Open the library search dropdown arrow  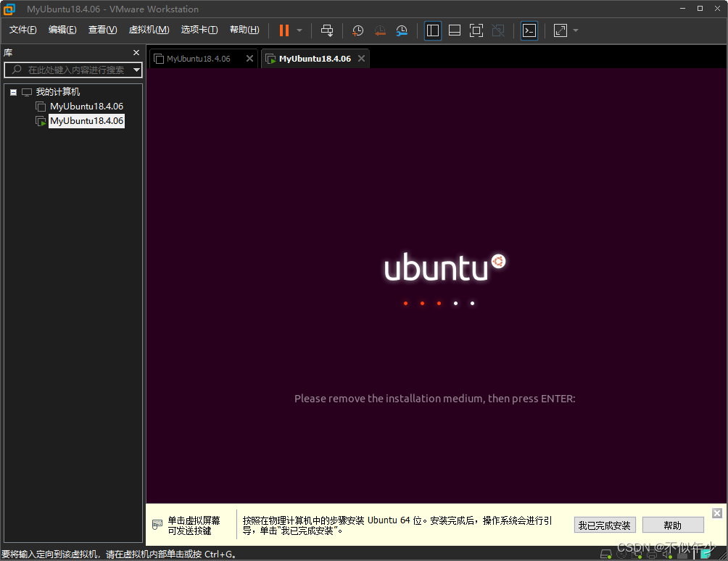click(x=136, y=70)
